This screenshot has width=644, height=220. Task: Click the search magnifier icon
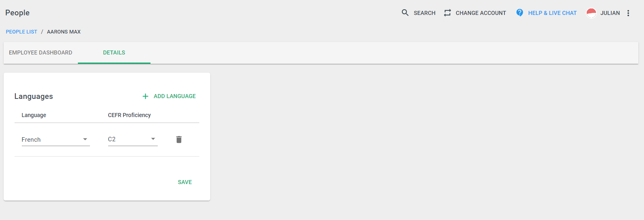click(x=405, y=13)
